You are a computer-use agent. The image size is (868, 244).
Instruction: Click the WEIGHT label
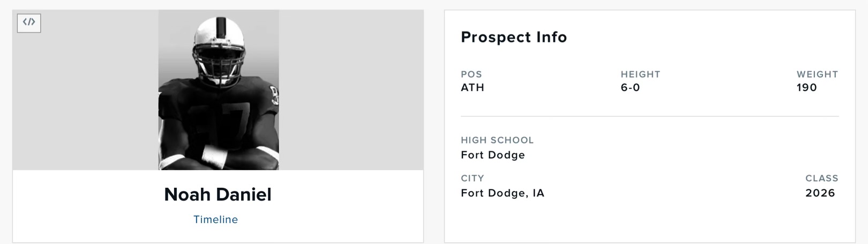[x=818, y=74]
